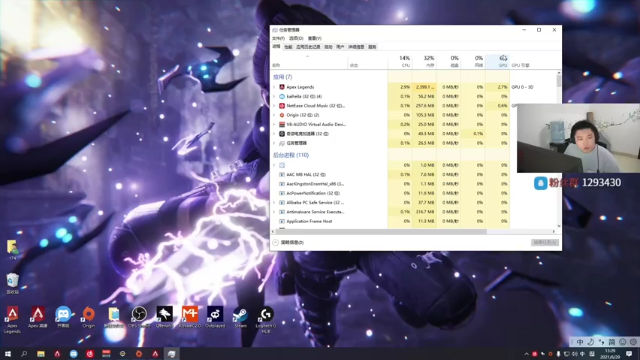
Task: Open the notification center icon
Action: 629,353
